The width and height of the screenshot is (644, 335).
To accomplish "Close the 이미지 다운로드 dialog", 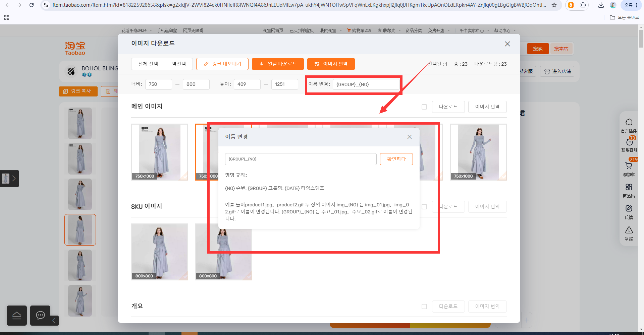I will coord(507,44).
